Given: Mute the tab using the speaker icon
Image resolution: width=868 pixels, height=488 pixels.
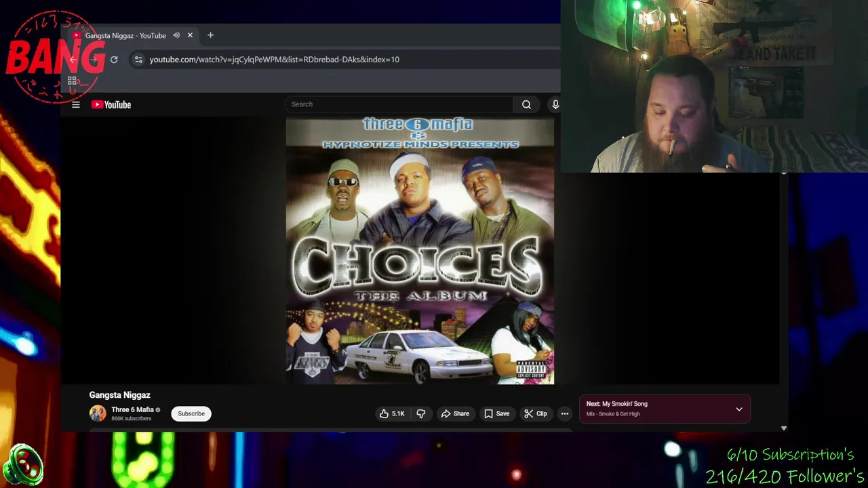Looking at the screenshot, I should [x=176, y=35].
